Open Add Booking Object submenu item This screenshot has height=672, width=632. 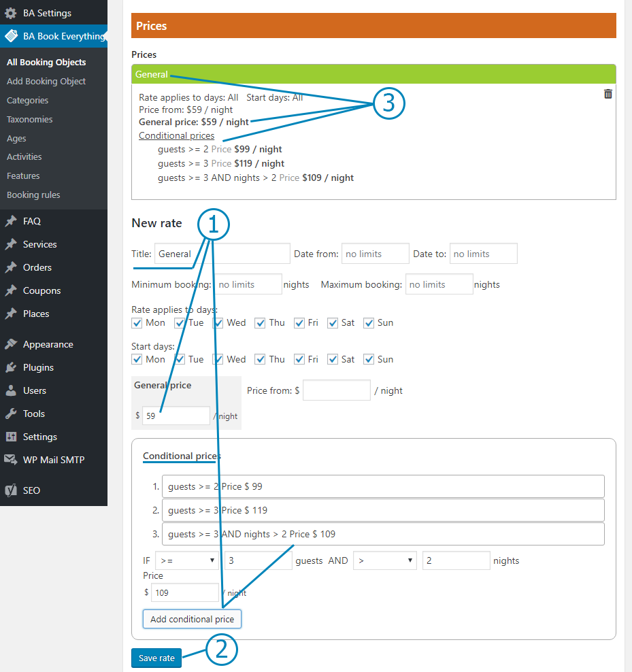point(46,82)
